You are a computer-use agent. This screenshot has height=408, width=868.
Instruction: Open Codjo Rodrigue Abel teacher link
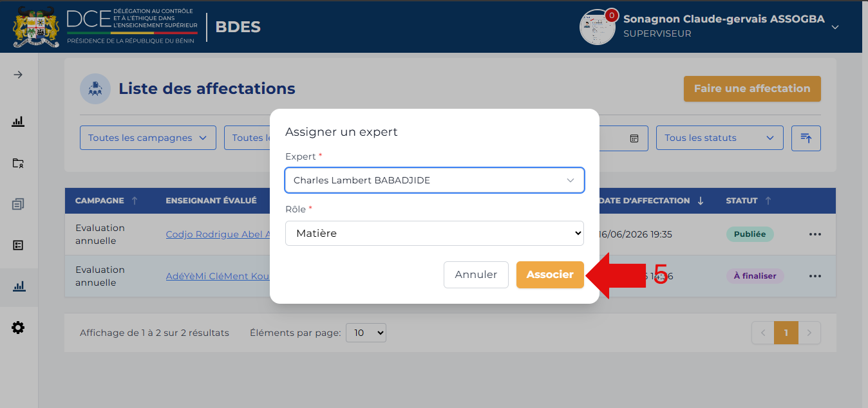pos(218,234)
